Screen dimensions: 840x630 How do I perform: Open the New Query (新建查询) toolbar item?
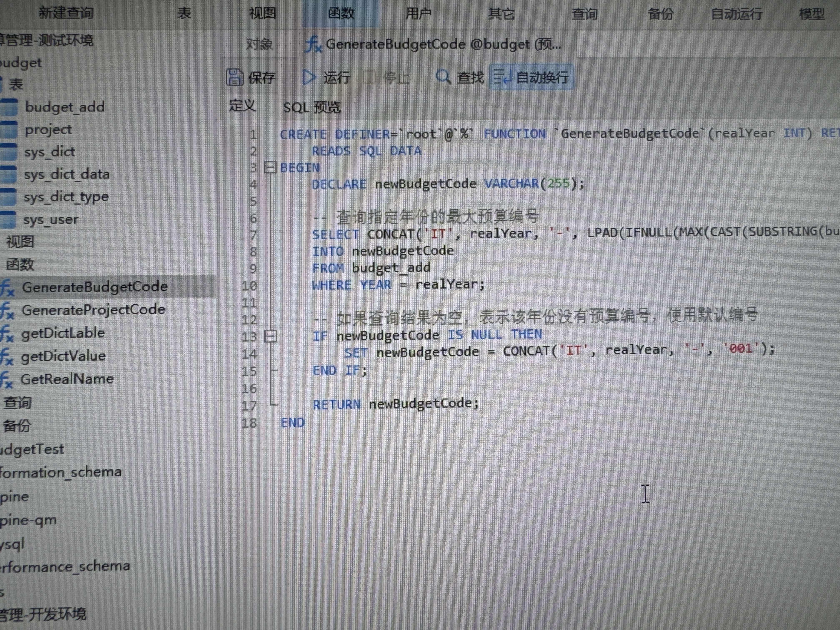[x=66, y=13]
